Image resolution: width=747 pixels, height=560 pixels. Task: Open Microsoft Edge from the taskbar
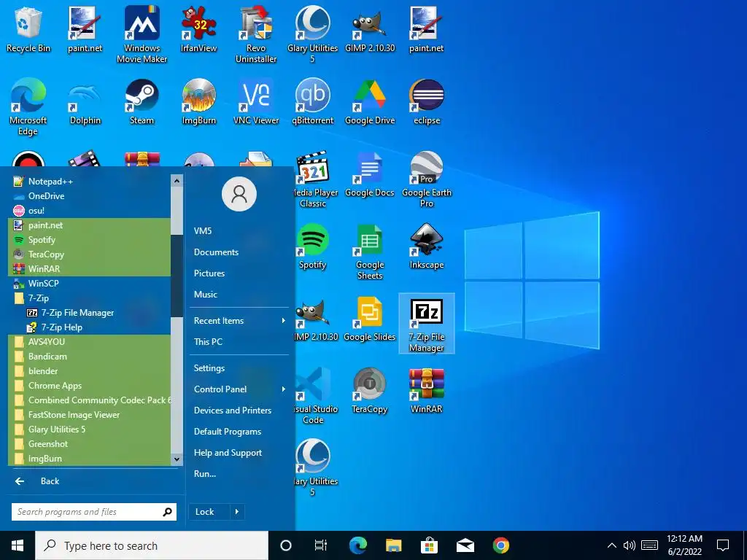[x=358, y=545]
